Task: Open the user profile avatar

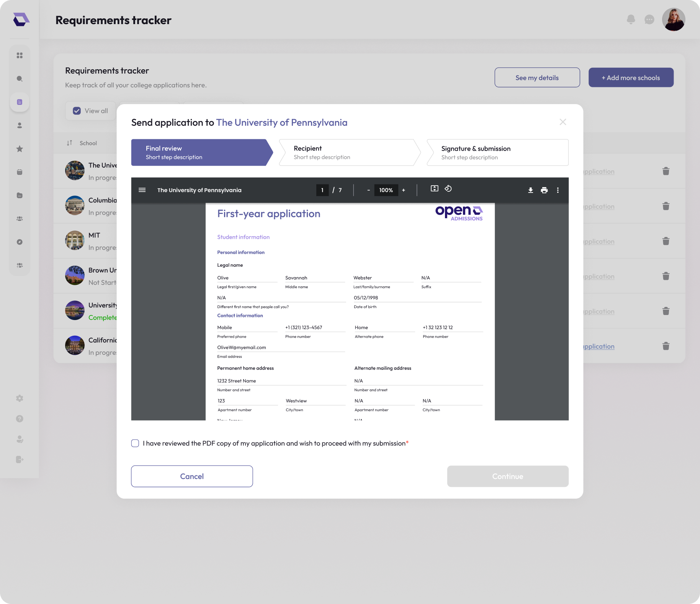Action: (673, 20)
